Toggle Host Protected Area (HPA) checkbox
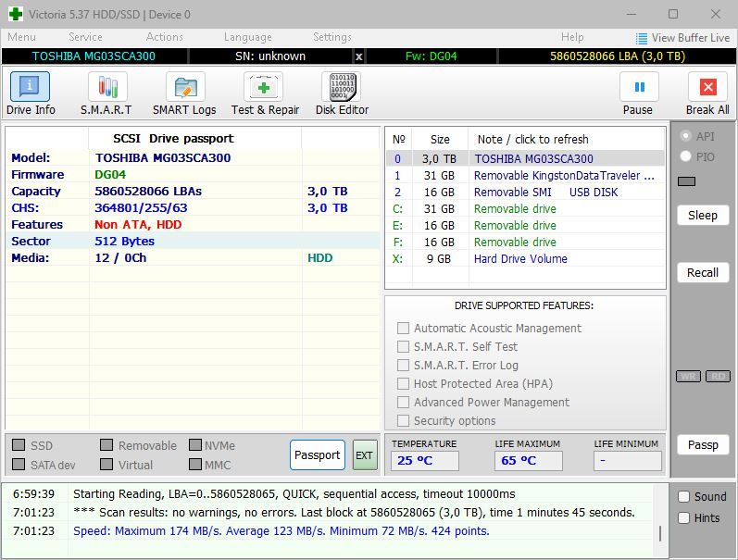This screenshot has height=560, width=738. (403, 383)
